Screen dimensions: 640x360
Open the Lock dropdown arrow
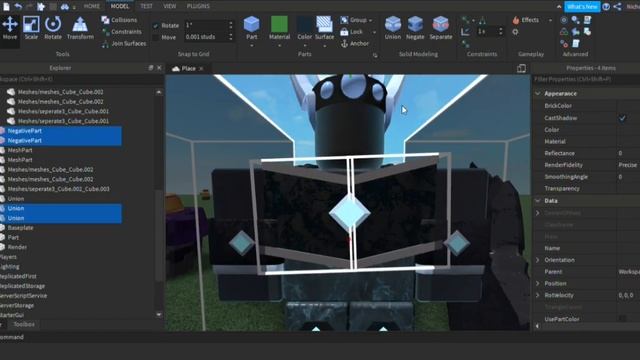pyautogui.click(x=374, y=32)
